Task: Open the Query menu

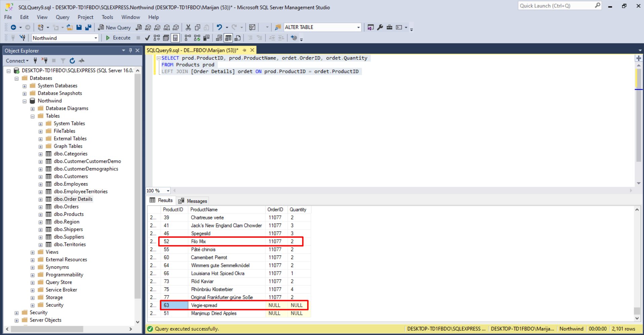Action: point(63,17)
